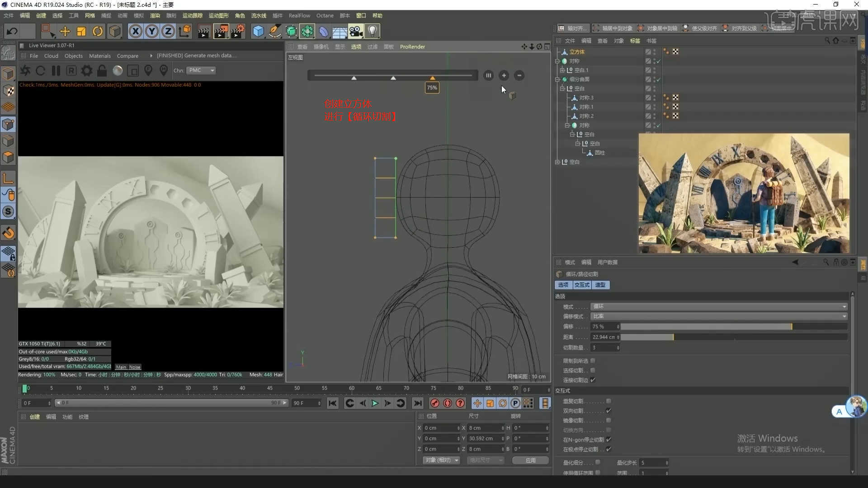Switch to the 交互式 tab

(x=582, y=285)
